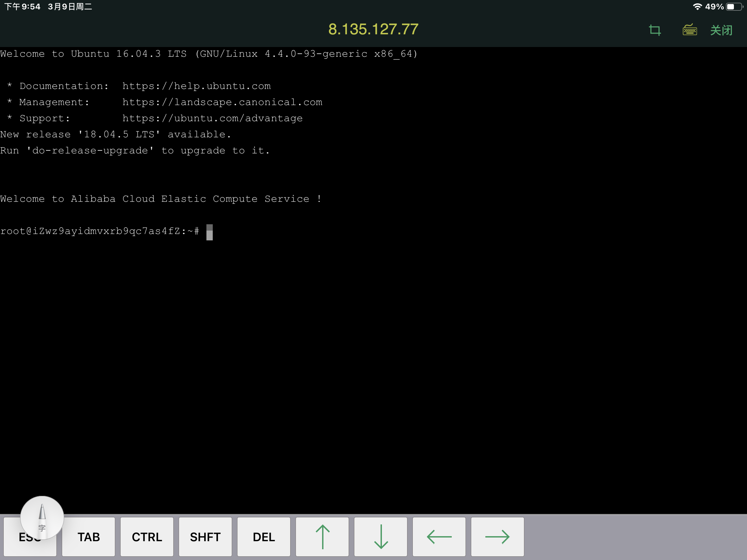This screenshot has width=747, height=560.
Task: Tap the terminal cursor at the prompt
Action: 210,232
